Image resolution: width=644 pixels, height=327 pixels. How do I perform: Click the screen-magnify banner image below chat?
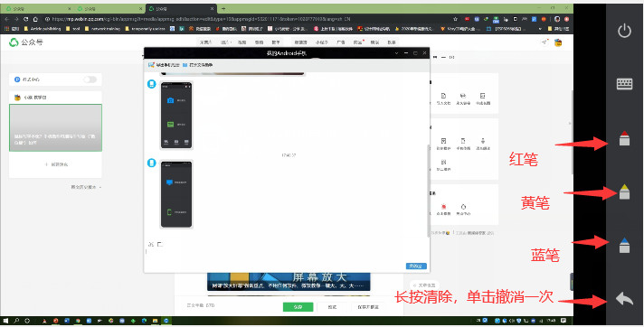pos(289,282)
